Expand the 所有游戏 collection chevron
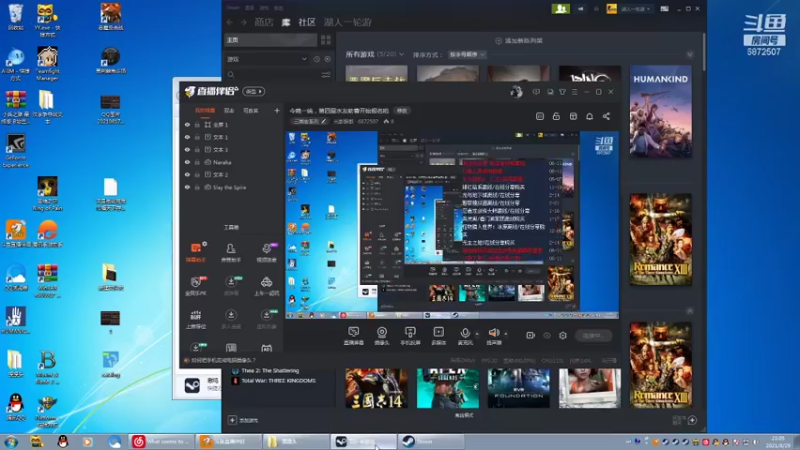Screen dimensions: 800x450 (402, 54)
